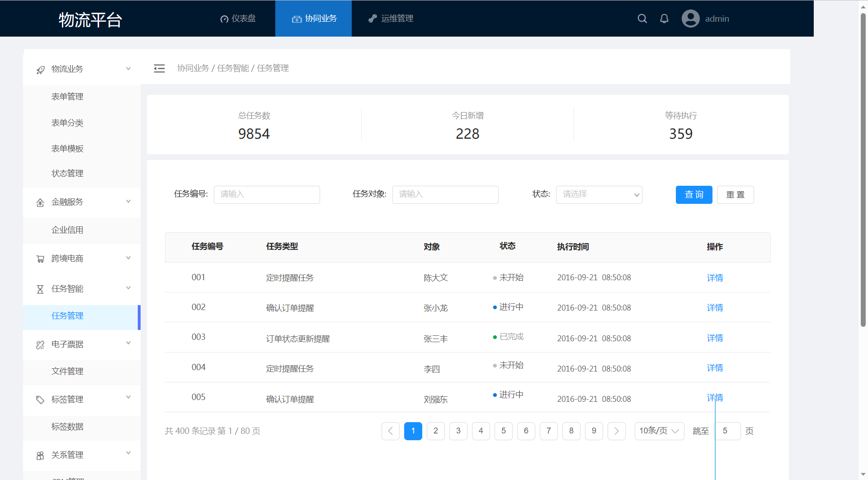The image size is (868, 480).
Task: Open 详情 for task 001
Action: click(715, 278)
